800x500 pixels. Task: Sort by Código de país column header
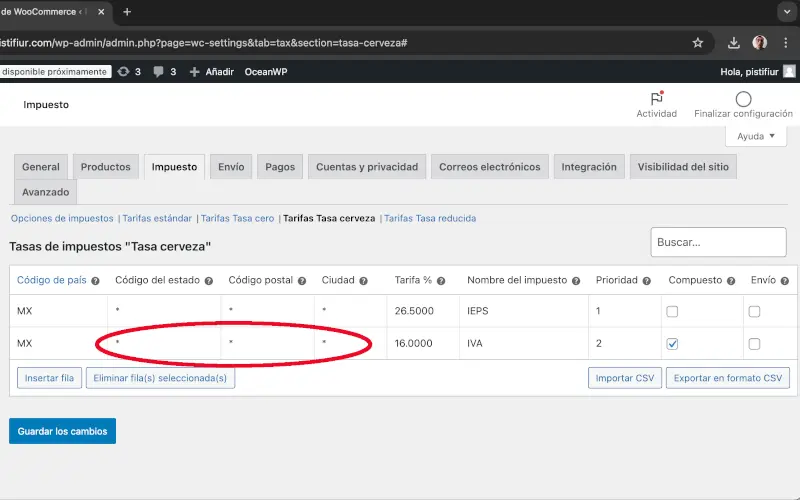[52, 280]
